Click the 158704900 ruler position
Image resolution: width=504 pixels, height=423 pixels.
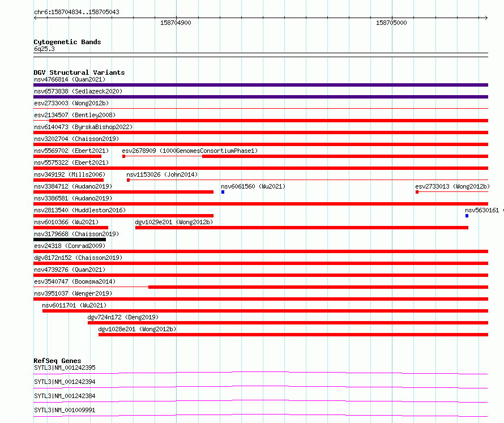tap(176, 23)
